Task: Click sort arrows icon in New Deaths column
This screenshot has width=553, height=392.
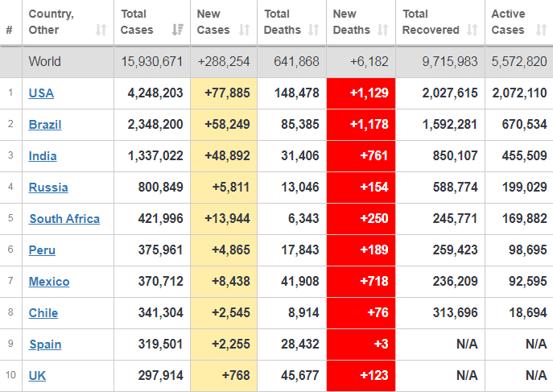Action: click(x=383, y=31)
